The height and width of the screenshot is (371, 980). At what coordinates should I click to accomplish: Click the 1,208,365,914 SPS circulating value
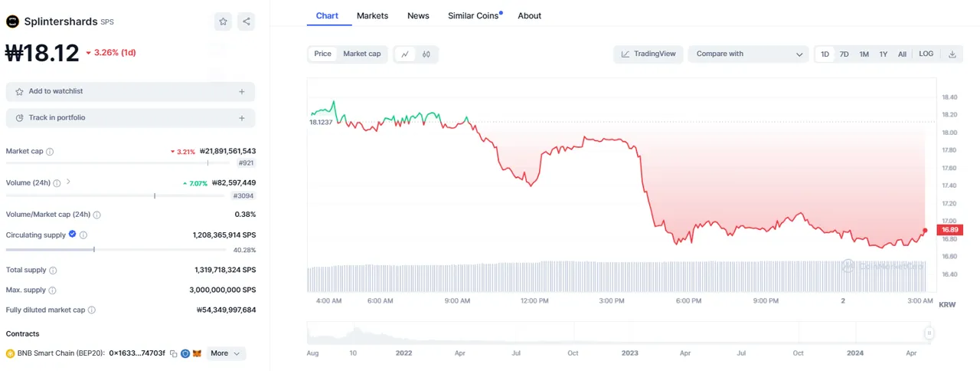(224, 235)
